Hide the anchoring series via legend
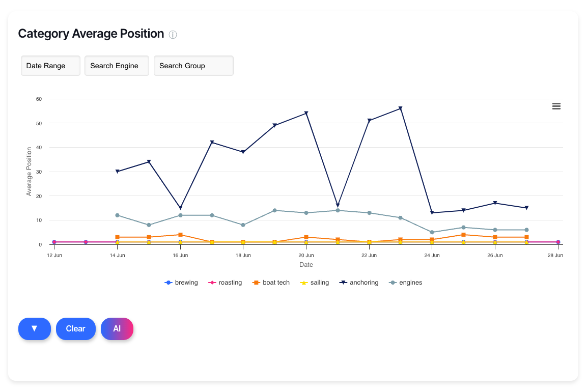Image resolution: width=588 pixels, height=390 pixels. coord(359,283)
